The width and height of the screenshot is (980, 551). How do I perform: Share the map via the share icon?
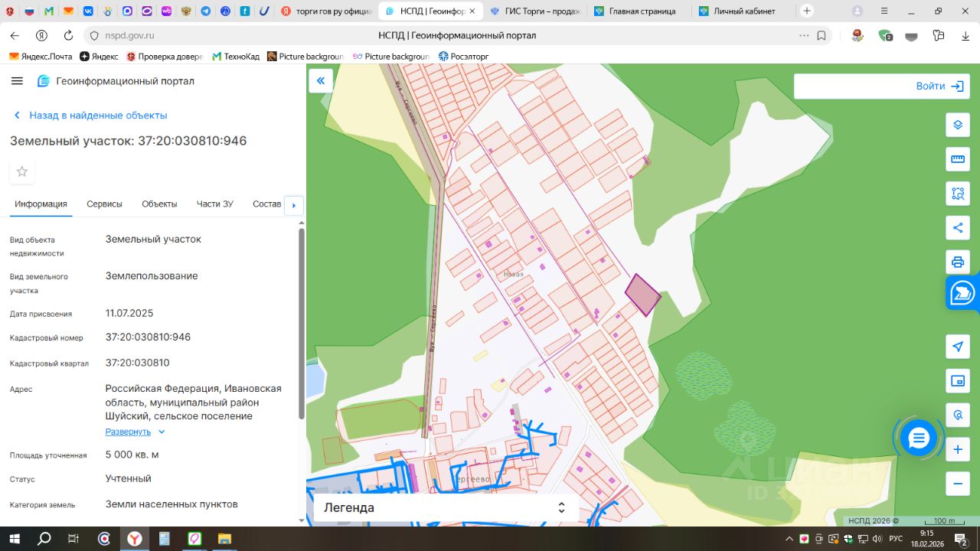pyautogui.click(x=958, y=227)
